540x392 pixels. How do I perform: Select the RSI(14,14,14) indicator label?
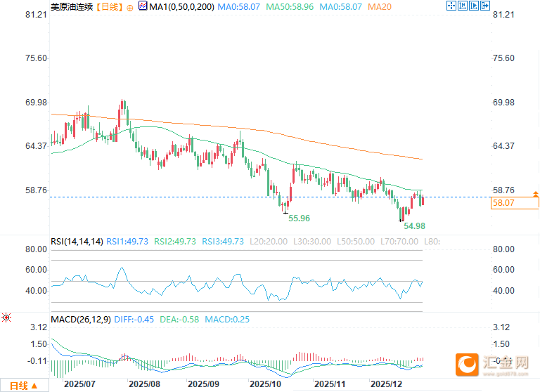[x=77, y=242]
